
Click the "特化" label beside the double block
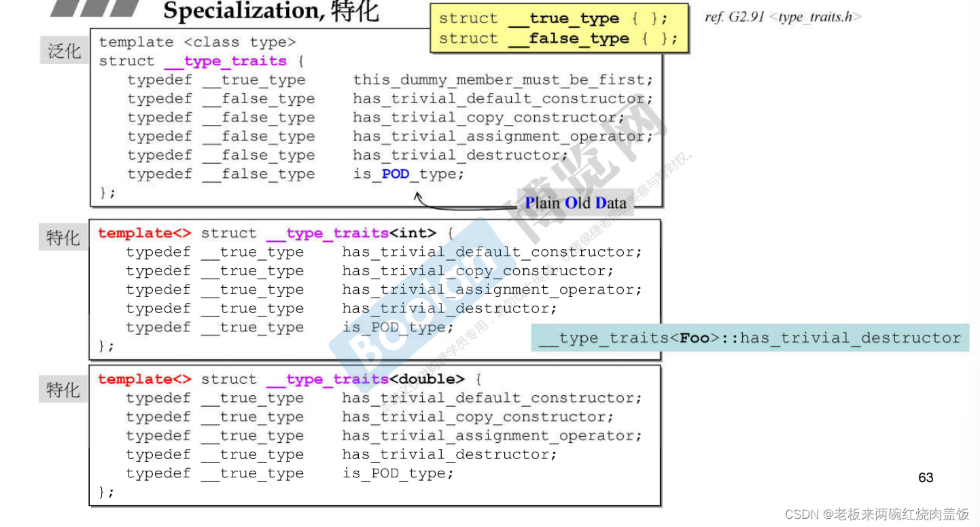point(63,390)
